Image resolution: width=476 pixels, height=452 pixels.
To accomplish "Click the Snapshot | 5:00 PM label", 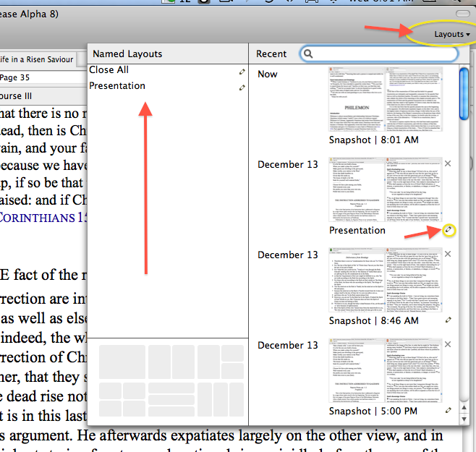I will (373, 411).
